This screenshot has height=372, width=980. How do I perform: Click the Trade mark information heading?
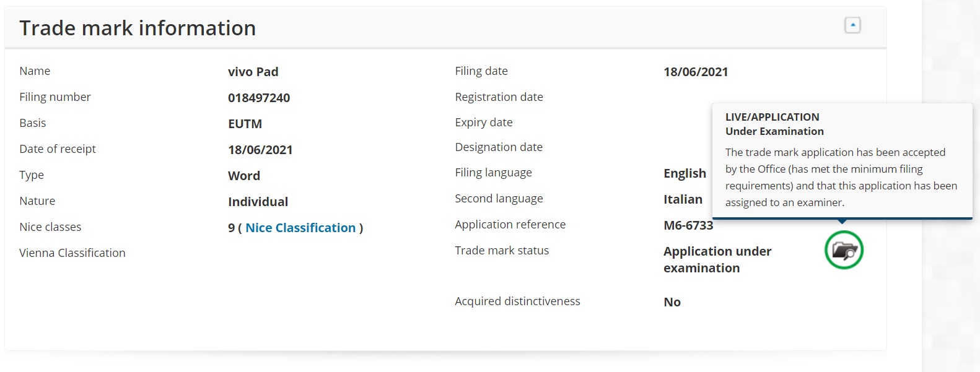138,28
